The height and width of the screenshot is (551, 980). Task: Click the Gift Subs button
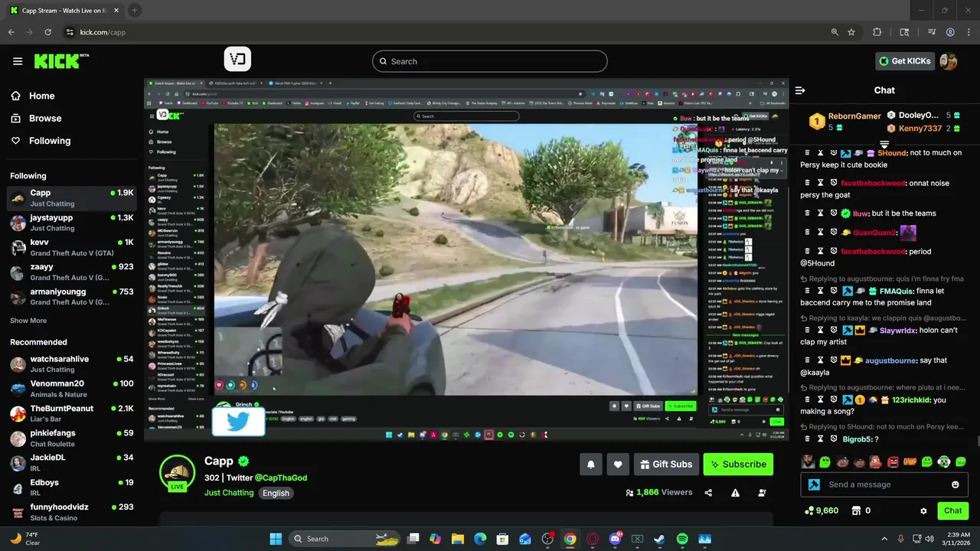[x=665, y=464]
